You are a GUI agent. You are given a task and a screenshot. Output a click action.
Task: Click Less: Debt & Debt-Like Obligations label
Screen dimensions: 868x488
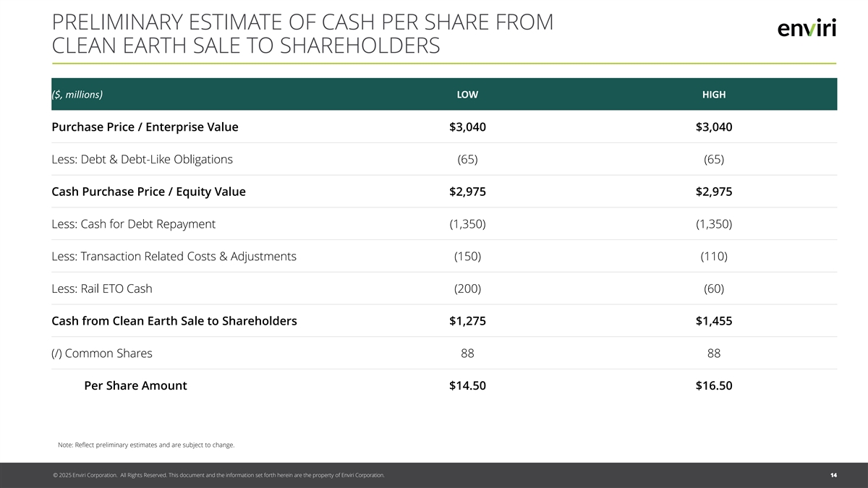point(142,159)
